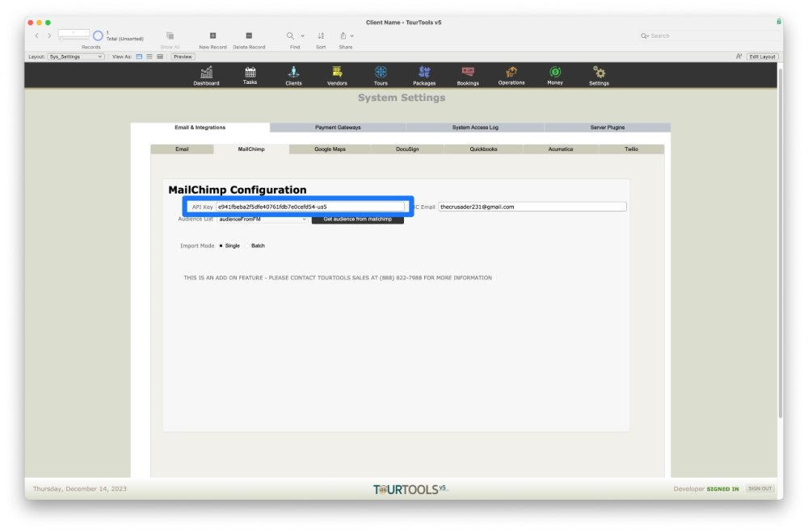Image resolution: width=808 pixels, height=532 pixels.
Task: Switch to List view icon
Action: pos(149,57)
